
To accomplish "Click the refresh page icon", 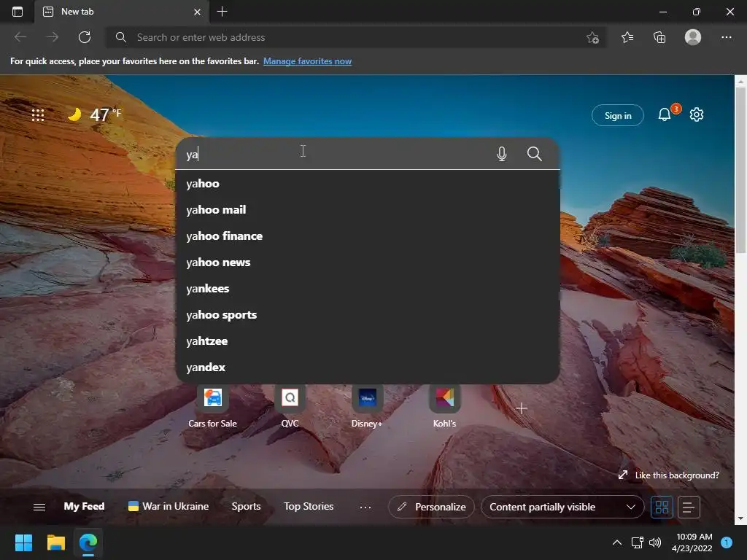I will pyautogui.click(x=85, y=37).
